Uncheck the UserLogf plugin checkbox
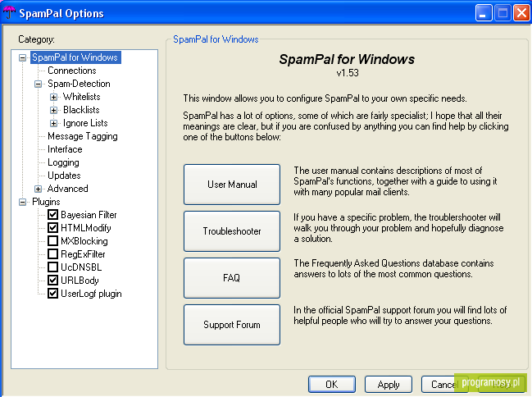The height and width of the screenshot is (397, 532). pos(52,293)
